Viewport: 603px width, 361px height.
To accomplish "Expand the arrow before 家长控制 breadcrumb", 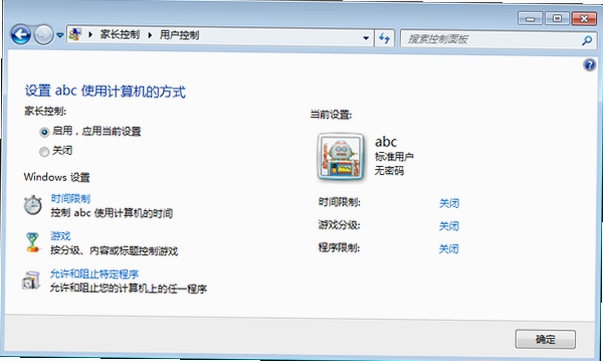I will (x=90, y=35).
